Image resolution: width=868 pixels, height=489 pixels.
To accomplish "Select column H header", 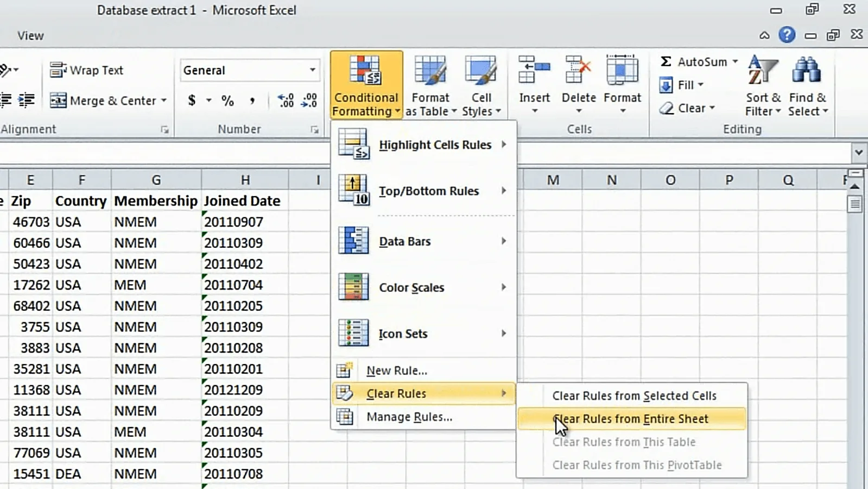I will point(245,180).
